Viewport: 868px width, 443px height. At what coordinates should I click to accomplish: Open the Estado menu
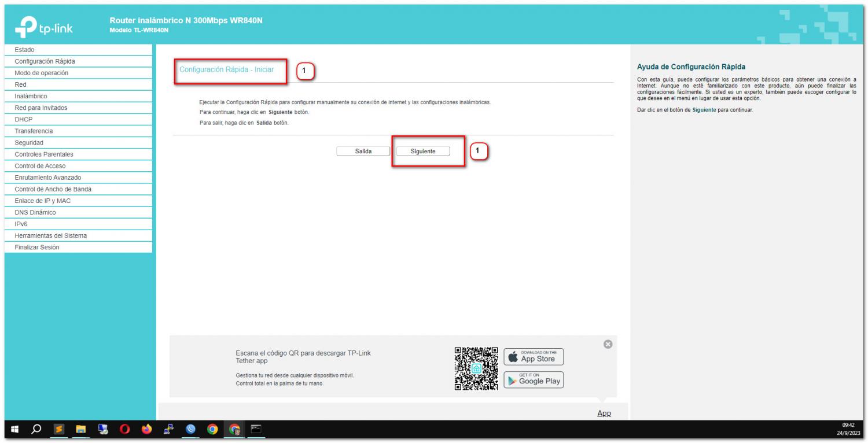(78, 50)
